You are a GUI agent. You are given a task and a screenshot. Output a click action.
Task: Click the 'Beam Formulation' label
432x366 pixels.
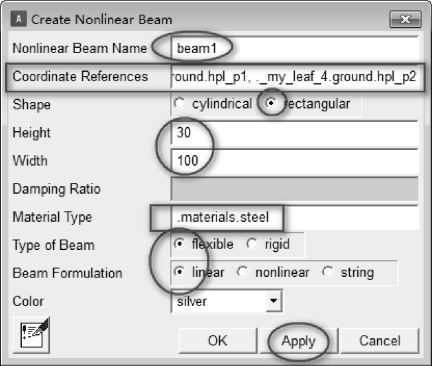[67, 273]
